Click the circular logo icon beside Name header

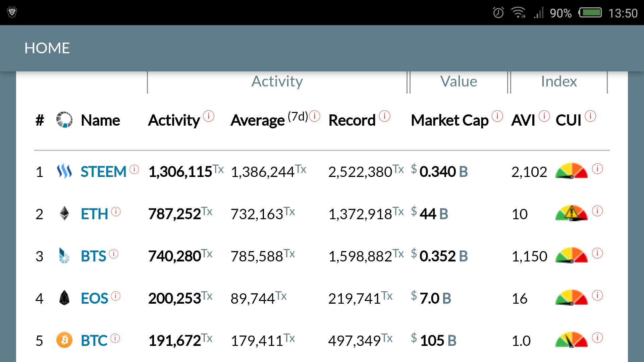point(64,120)
